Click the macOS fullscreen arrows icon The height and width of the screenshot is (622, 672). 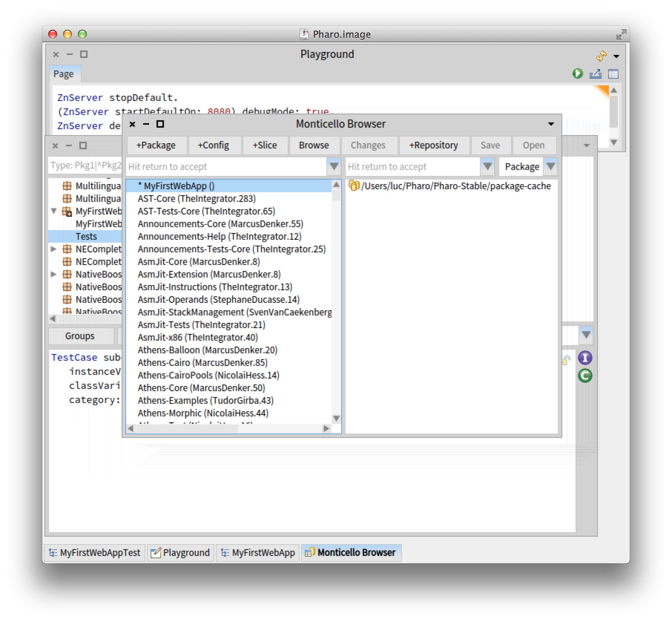[x=621, y=35]
